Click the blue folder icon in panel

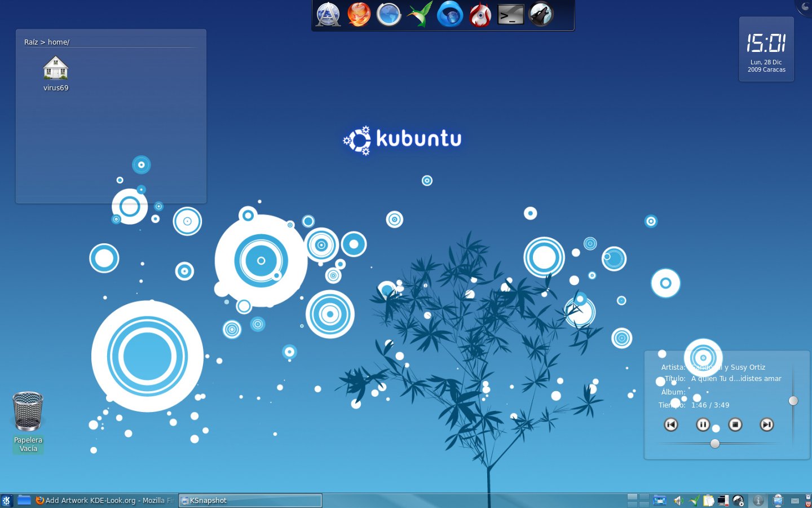coord(24,500)
